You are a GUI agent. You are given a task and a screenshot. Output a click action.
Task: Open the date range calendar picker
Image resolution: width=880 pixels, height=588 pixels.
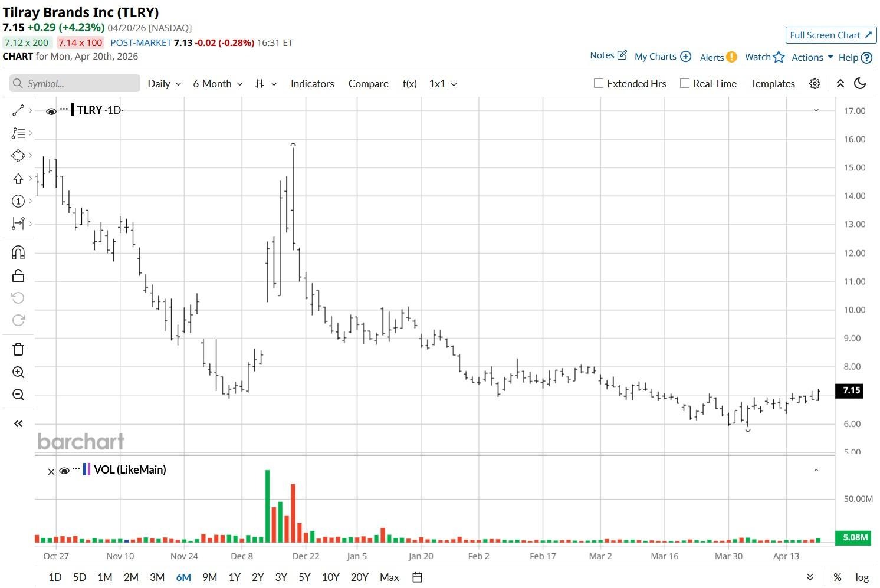(x=417, y=577)
